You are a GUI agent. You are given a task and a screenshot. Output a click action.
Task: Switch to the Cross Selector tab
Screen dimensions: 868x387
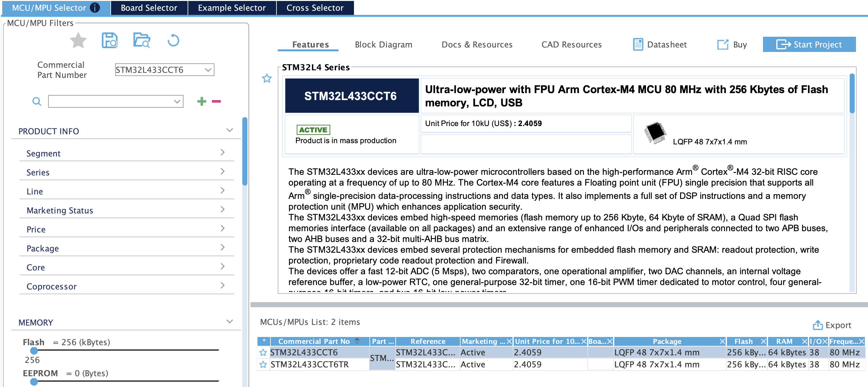click(x=315, y=8)
